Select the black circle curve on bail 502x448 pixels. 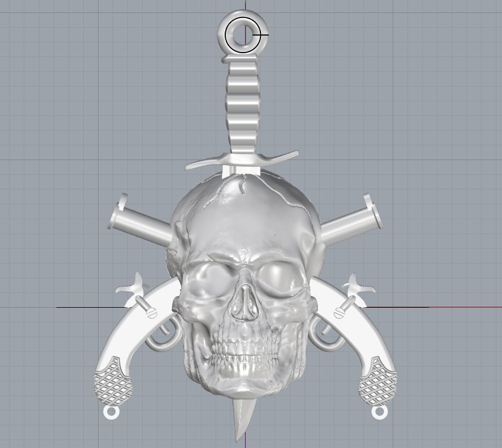coord(243,35)
